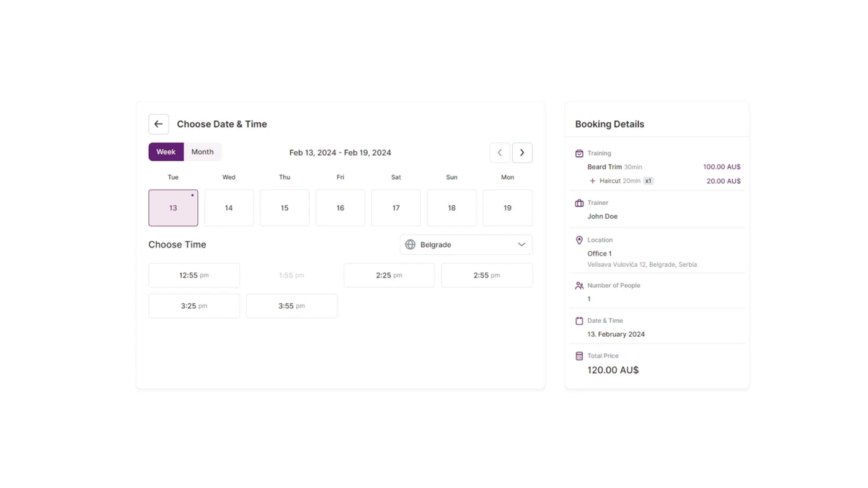The width and height of the screenshot is (868, 488).
Task: Choose the 12:55 pm time slot
Action: pos(194,275)
